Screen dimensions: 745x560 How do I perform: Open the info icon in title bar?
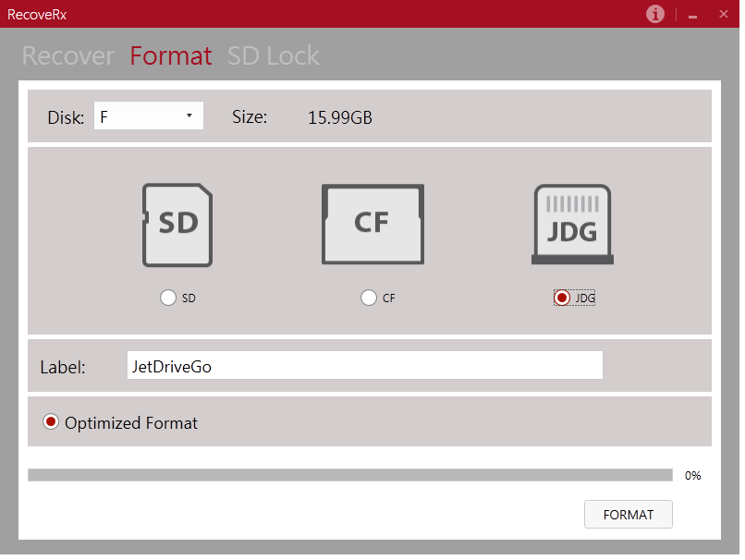[654, 14]
